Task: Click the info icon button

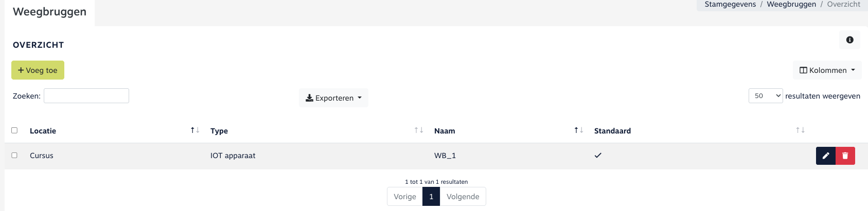Action: [x=849, y=40]
